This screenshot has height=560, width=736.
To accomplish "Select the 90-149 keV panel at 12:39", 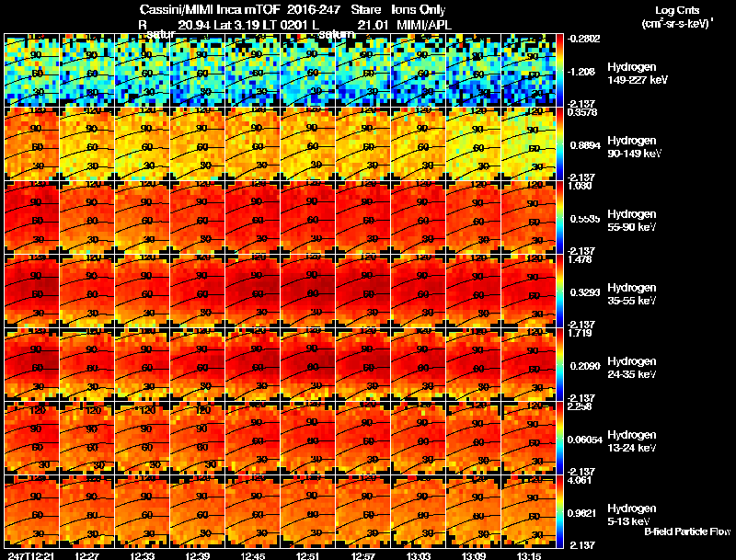I will 198,143.
